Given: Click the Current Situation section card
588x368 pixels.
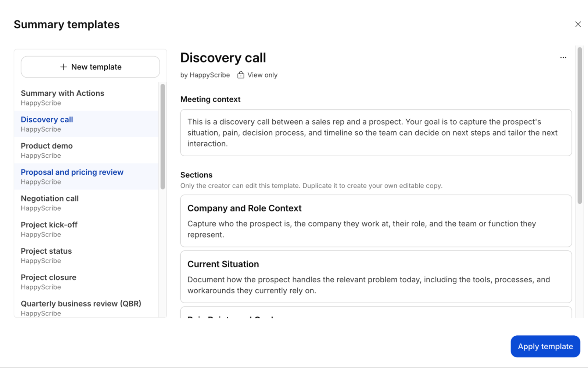Looking at the screenshot, I should (376, 277).
